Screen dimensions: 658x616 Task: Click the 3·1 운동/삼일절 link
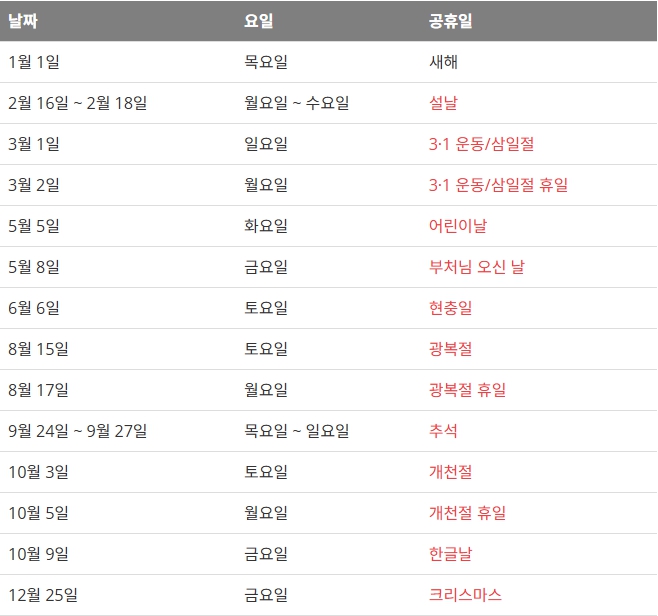pos(481,144)
